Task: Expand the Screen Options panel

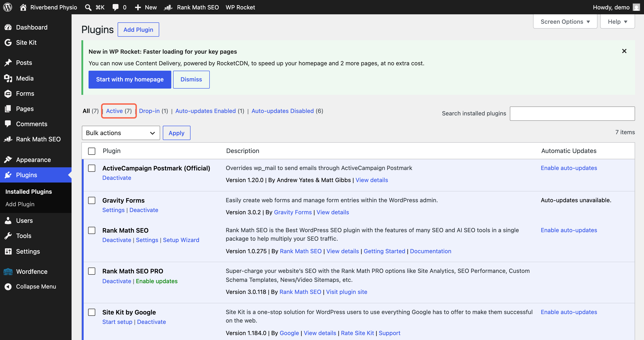Action: 565,21
